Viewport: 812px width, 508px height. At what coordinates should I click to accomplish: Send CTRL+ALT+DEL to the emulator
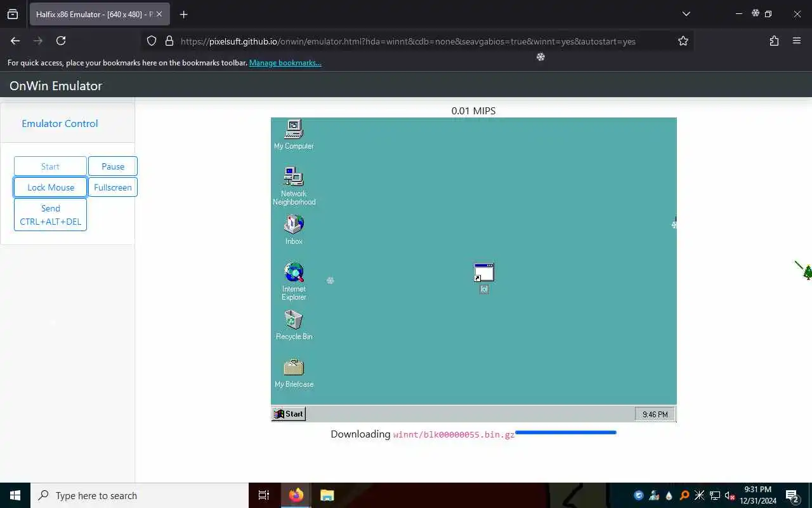[50, 215]
